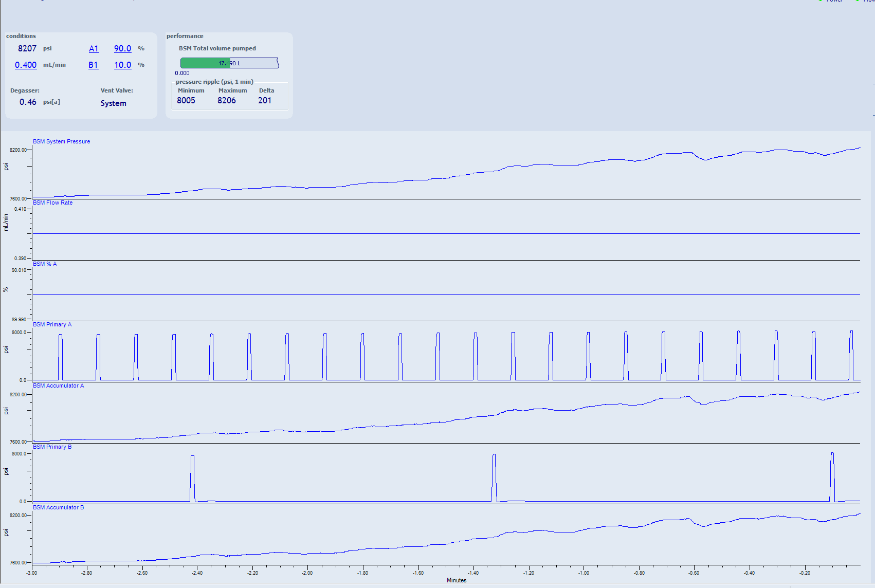The image size is (875, 588).
Task: Click the -0.20 tick on time axis
Action: tap(805, 573)
